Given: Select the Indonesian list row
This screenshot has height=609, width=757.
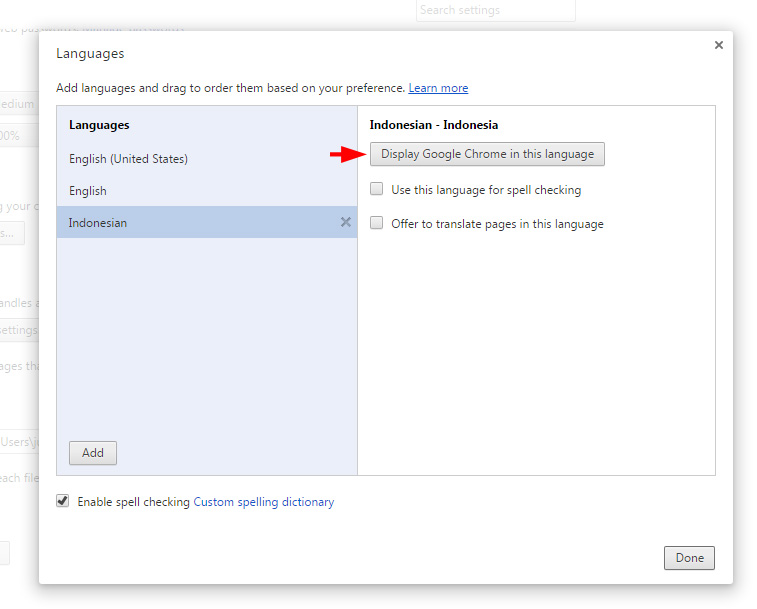Looking at the screenshot, I should 207,222.
